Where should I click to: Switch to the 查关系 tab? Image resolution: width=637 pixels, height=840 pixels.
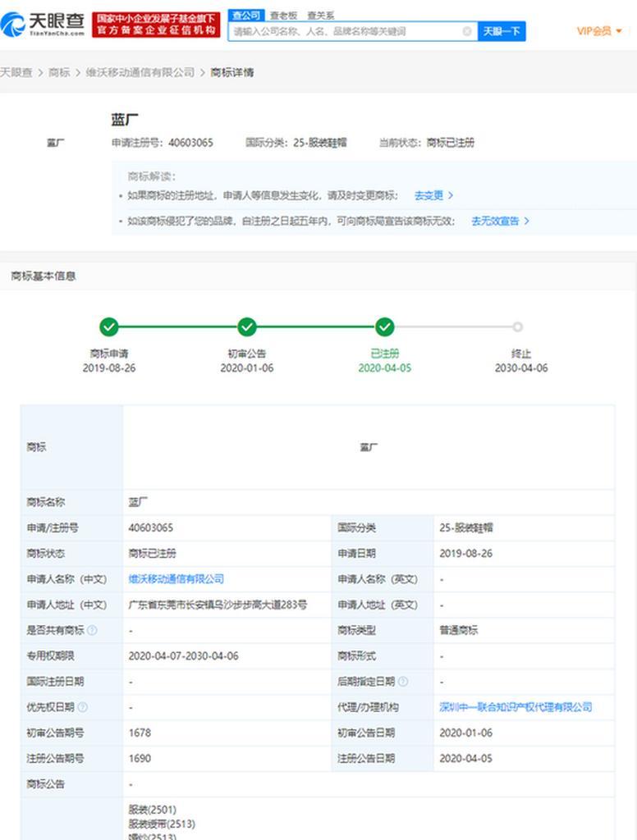[x=320, y=16]
